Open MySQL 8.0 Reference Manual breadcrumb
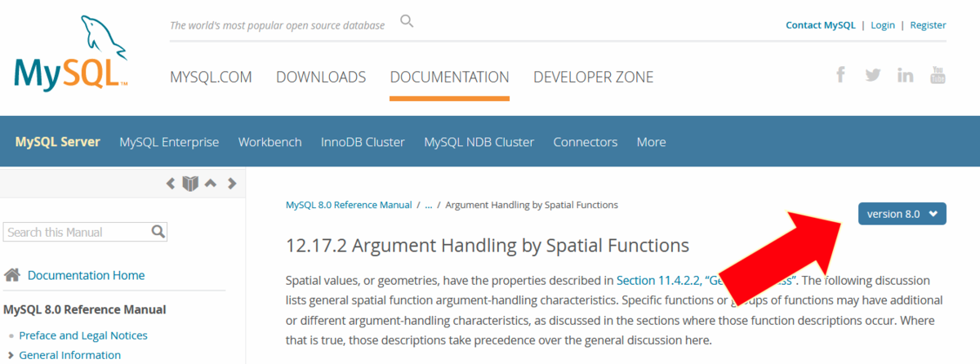980x364 pixels. pos(349,205)
